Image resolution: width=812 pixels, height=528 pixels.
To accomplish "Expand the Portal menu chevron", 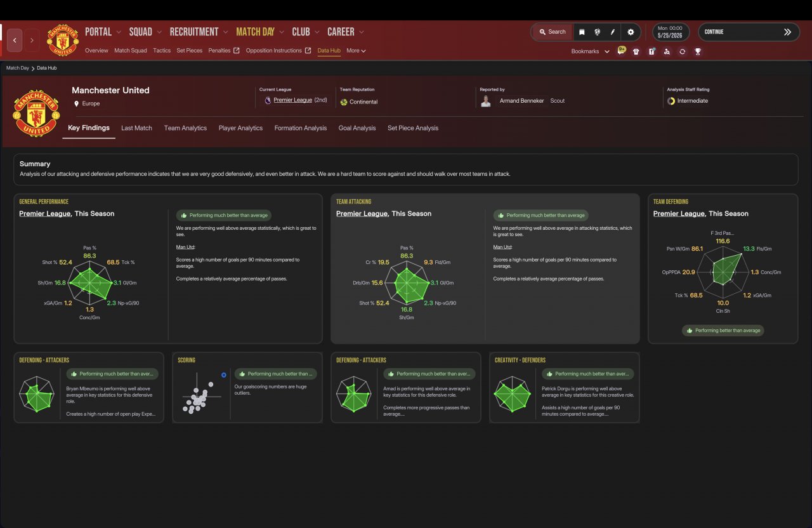I will 119,32.
